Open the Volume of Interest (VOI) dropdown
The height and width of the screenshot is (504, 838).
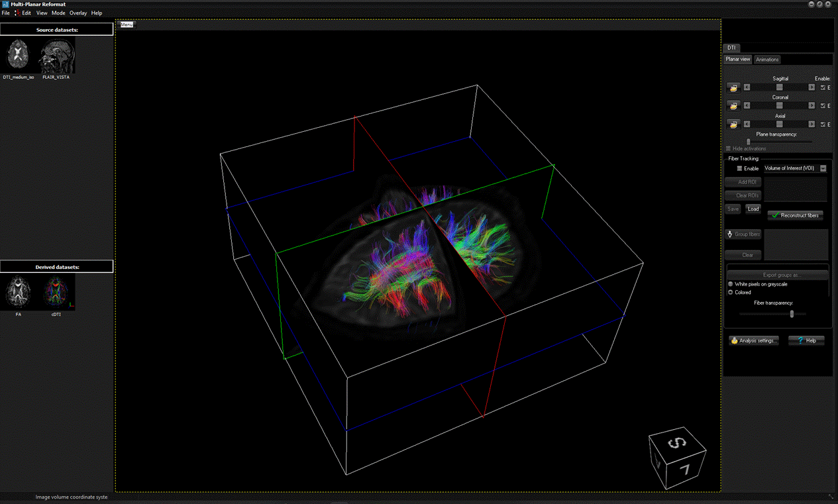pyautogui.click(x=823, y=169)
